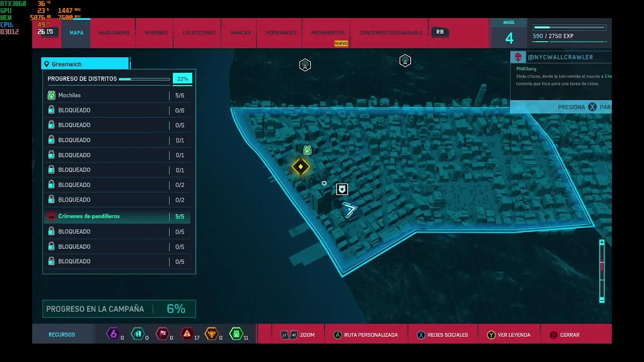Viewport: 644px width, 362px height.
Task: Click the red triangle Crímenes de pandilleros icon
Action: click(x=51, y=216)
